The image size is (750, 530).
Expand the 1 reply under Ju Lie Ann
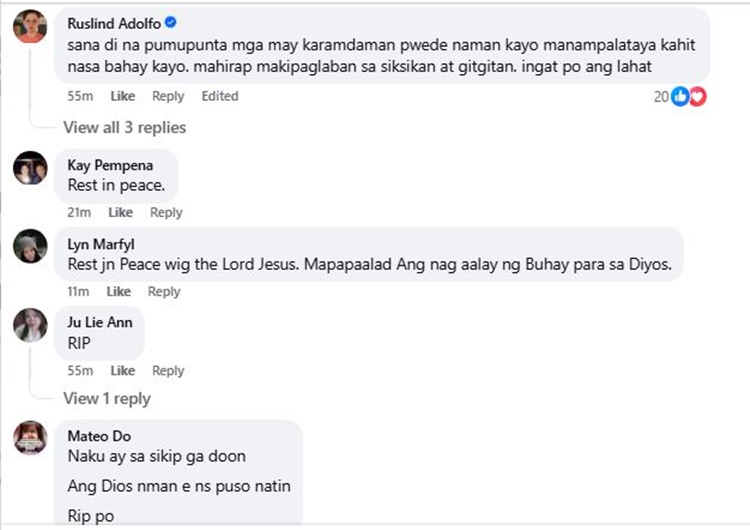click(x=106, y=398)
